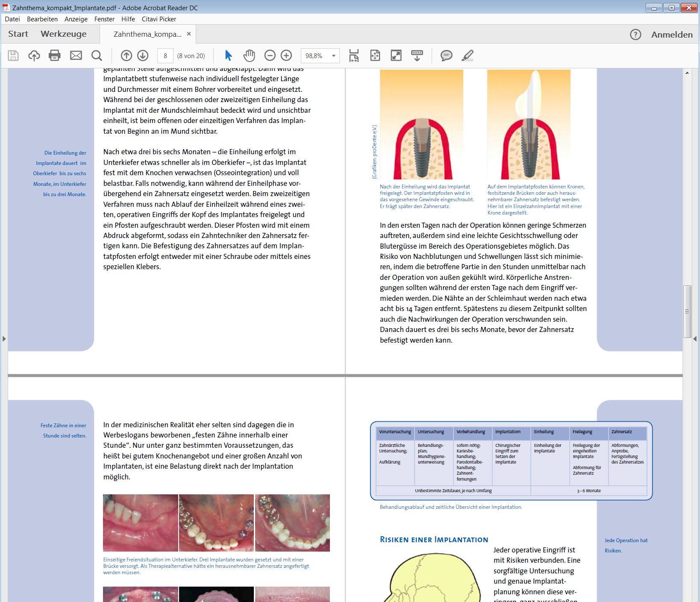
Task: Click scrollbar up arrow at top
Action: (x=687, y=73)
